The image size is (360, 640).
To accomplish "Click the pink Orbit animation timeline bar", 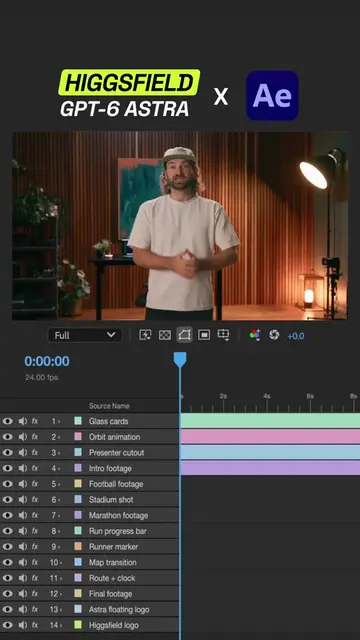I will 270,436.
